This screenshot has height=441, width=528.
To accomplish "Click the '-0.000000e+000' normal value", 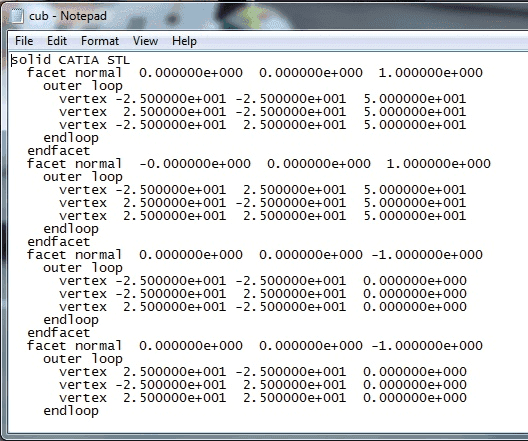I will click(x=195, y=164).
